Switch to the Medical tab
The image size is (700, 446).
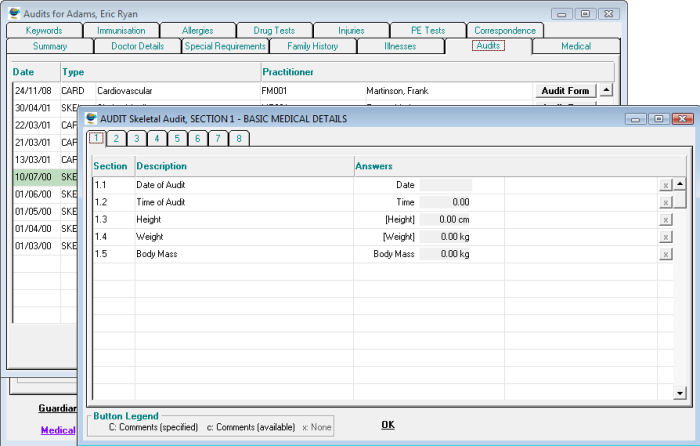pos(576,46)
